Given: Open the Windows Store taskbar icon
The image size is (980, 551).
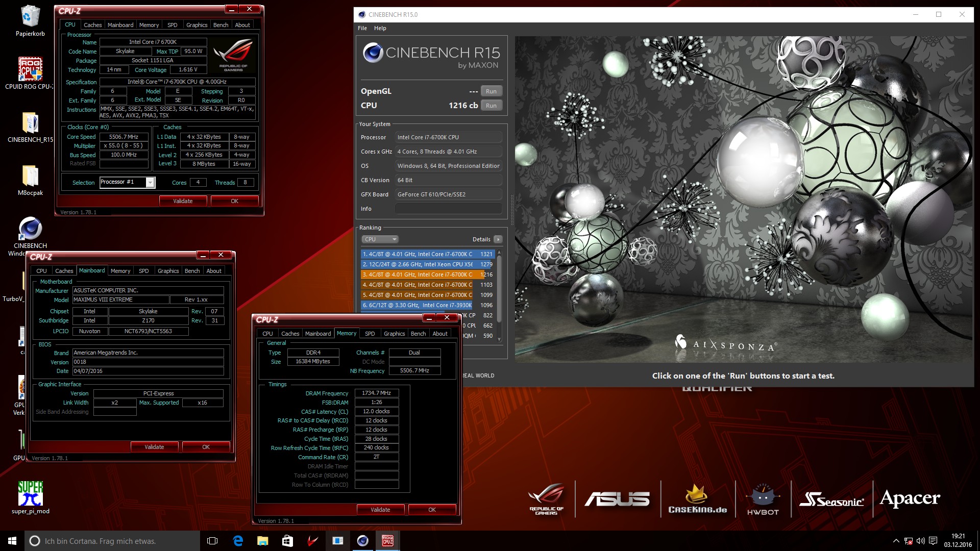Looking at the screenshot, I should [x=287, y=541].
